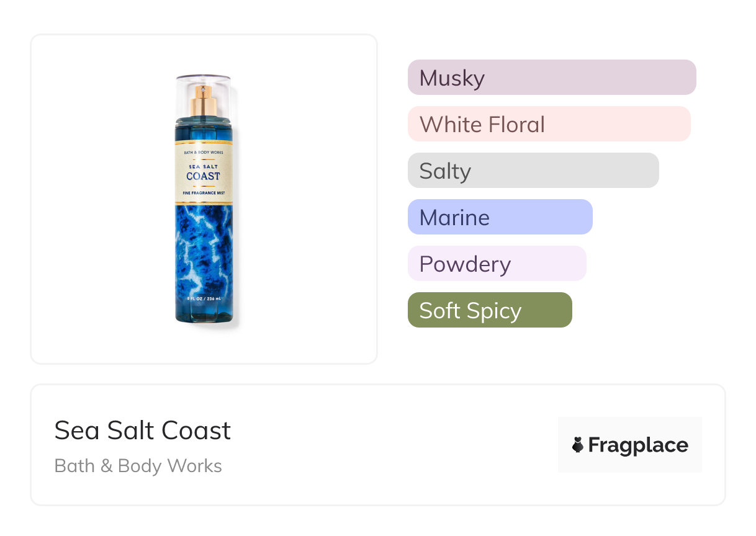Select the Powdery accord bar
The image size is (756, 536).
pos(497,264)
